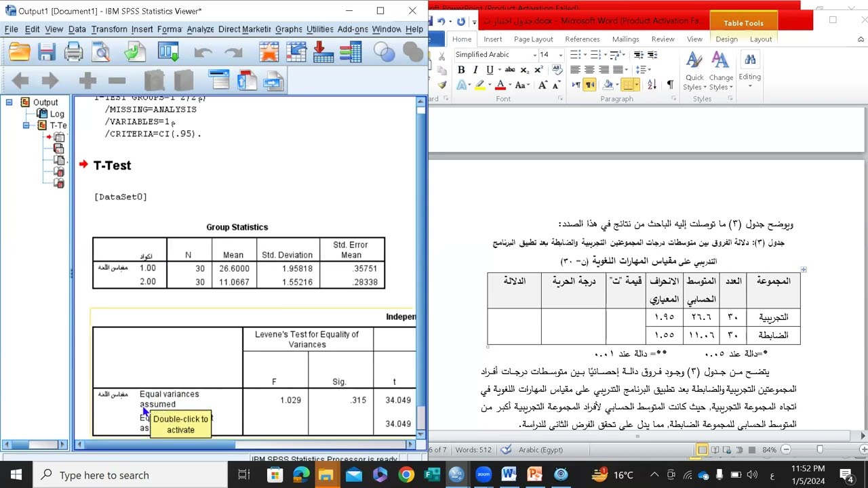Apply Superscript in Word ribbon

[538, 70]
